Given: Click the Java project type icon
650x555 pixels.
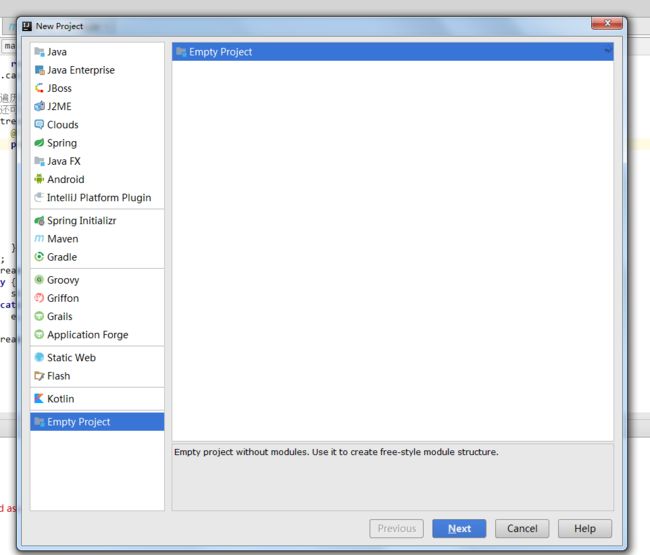Looking at the screenshot, I should click(39, 52).
